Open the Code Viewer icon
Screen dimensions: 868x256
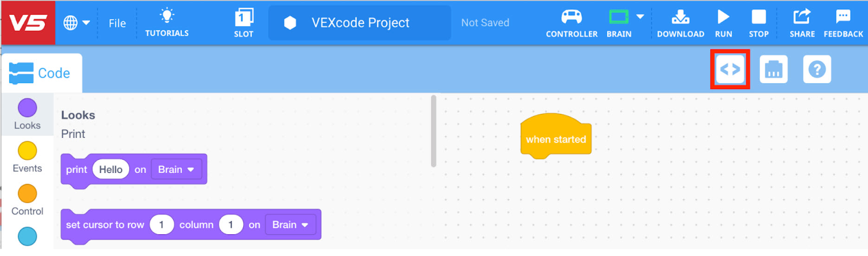click(x=730, y=70)
